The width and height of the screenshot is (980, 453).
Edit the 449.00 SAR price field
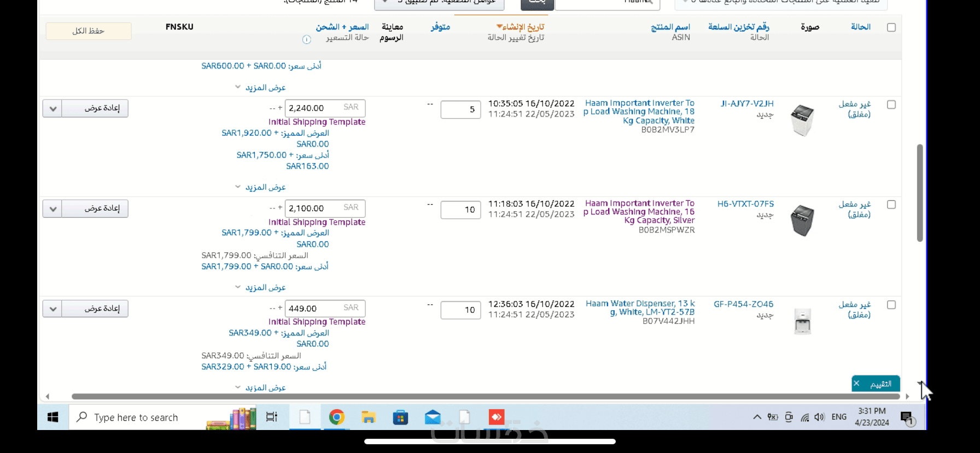point(325,308)
